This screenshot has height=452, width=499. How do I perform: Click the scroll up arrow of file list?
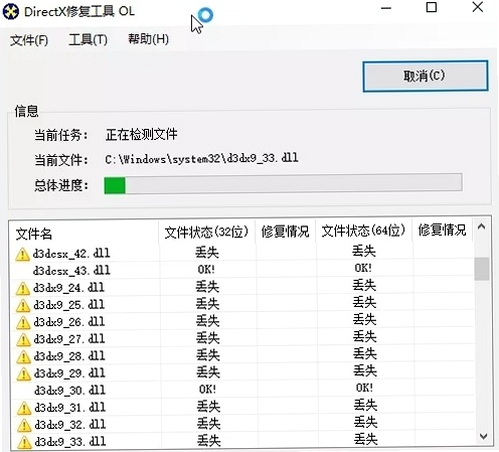[481, 227]
